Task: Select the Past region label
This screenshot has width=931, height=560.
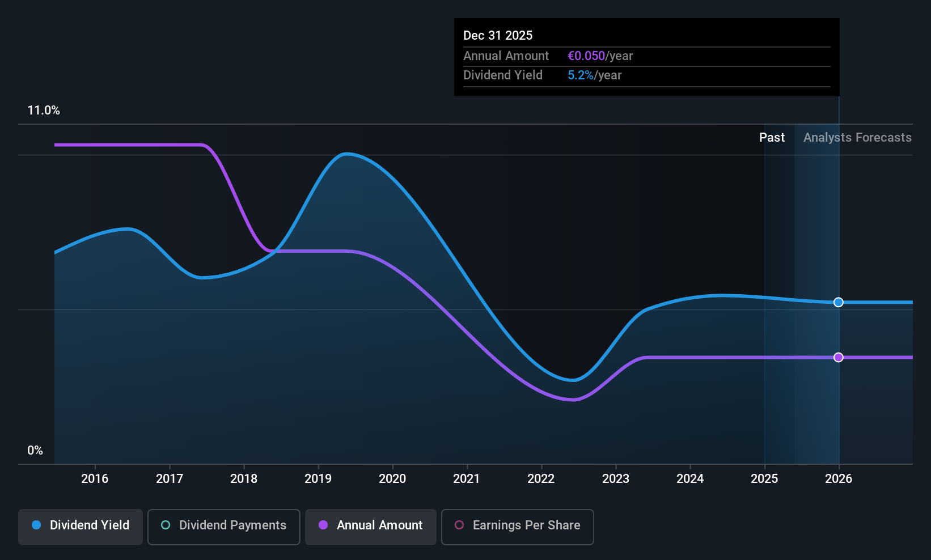Action: [772, 137]
